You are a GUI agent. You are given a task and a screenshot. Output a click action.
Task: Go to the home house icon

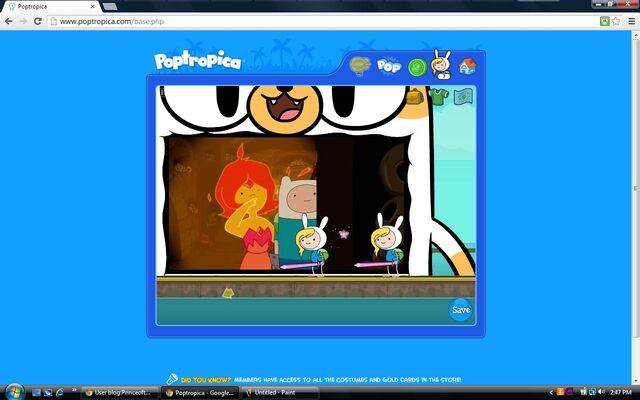(467, 66)
